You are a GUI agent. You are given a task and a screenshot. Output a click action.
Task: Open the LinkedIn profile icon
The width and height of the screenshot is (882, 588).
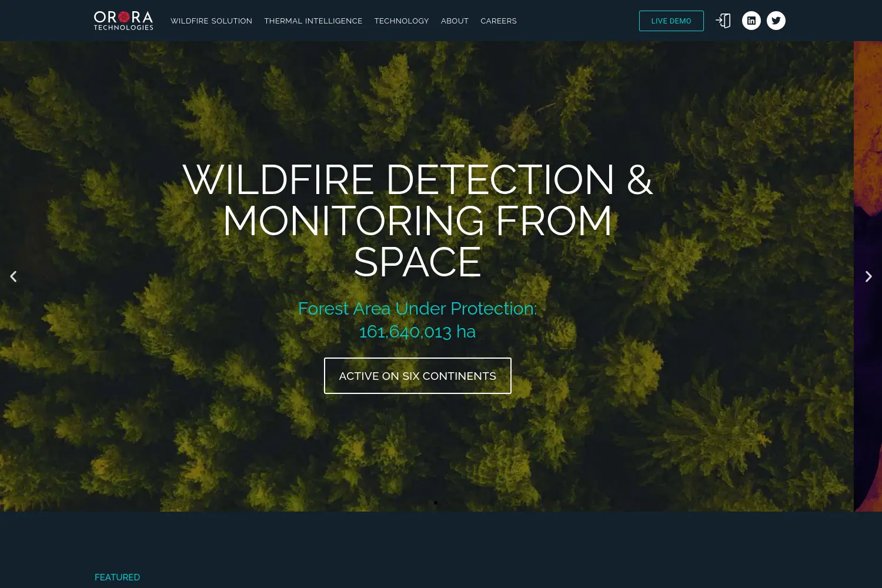(751, 21)
